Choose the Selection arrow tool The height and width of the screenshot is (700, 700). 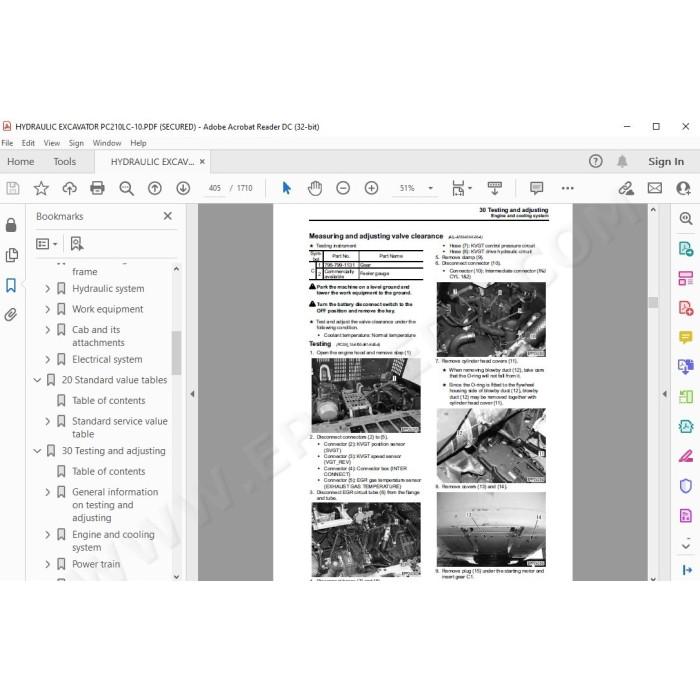[x=287, y=188]
